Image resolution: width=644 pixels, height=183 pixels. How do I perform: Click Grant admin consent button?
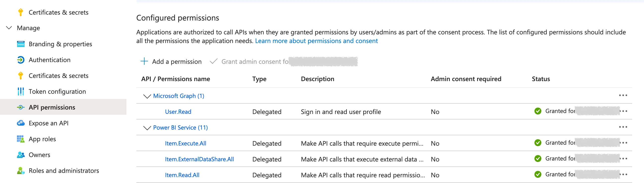point(283,61)
